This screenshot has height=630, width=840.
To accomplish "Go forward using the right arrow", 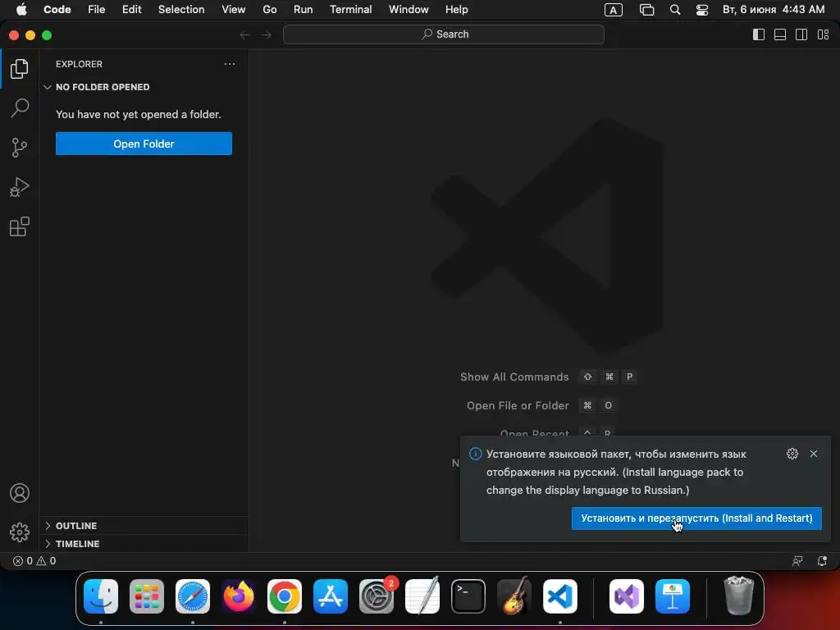I will tap(267, 34).
